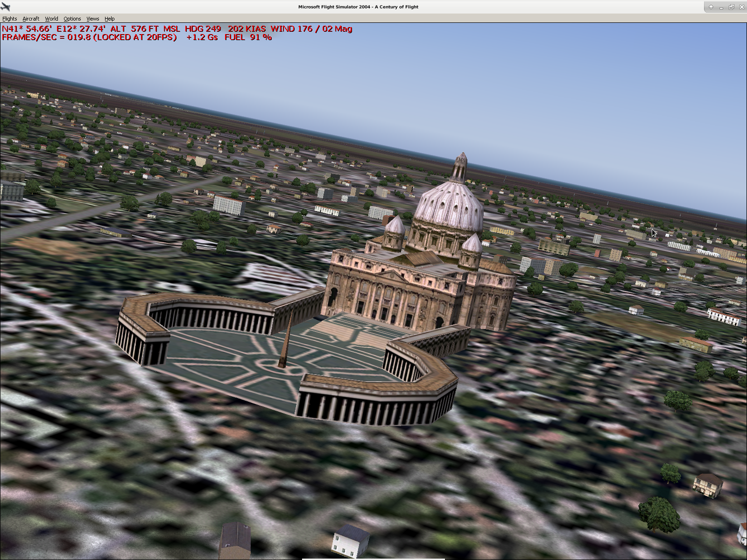The image size is (747, 560).
Task: Click the FUEL 91 % indicator
Action: point(248,37)
